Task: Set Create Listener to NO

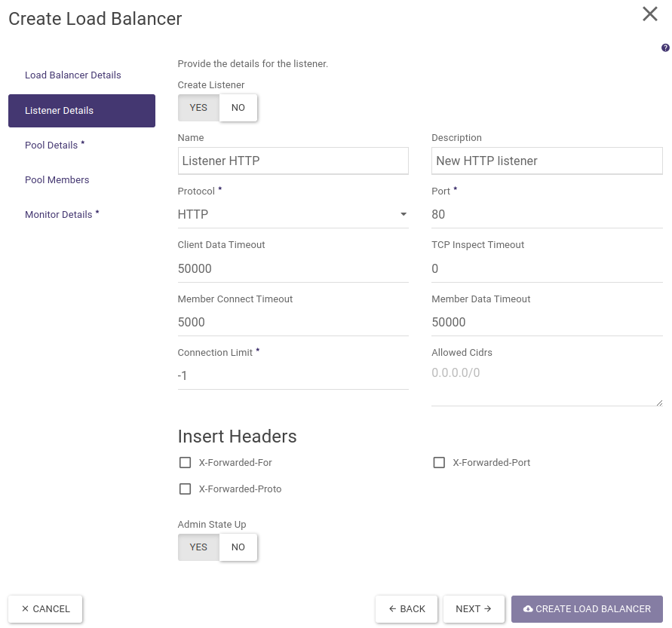Action: tap(238, 108)
